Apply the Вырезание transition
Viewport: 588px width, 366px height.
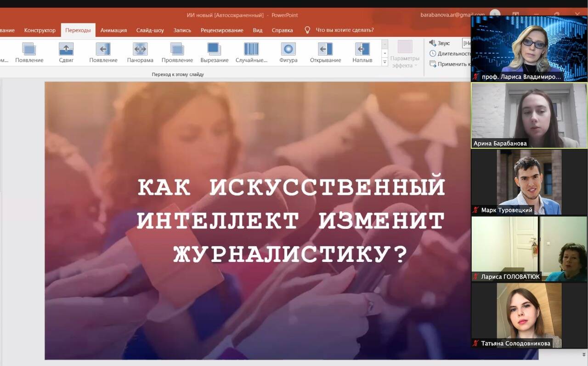coord(214,52)
